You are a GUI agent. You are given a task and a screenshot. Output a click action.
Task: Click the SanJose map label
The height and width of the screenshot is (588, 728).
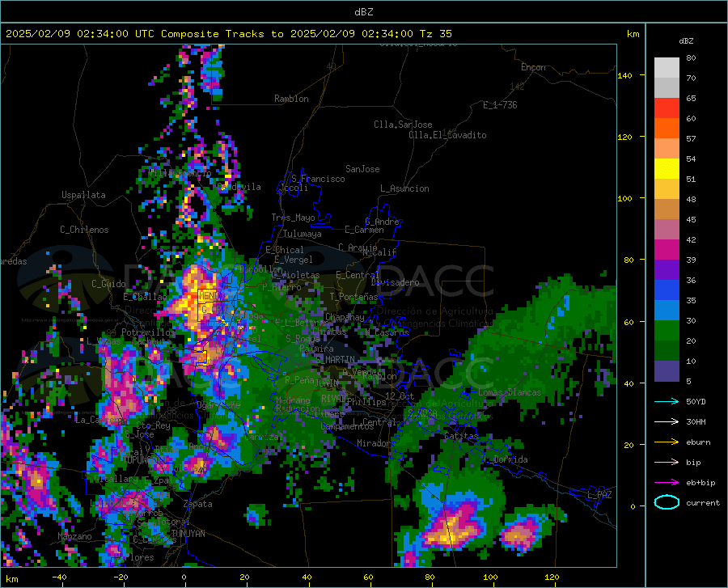coord(362,169)
